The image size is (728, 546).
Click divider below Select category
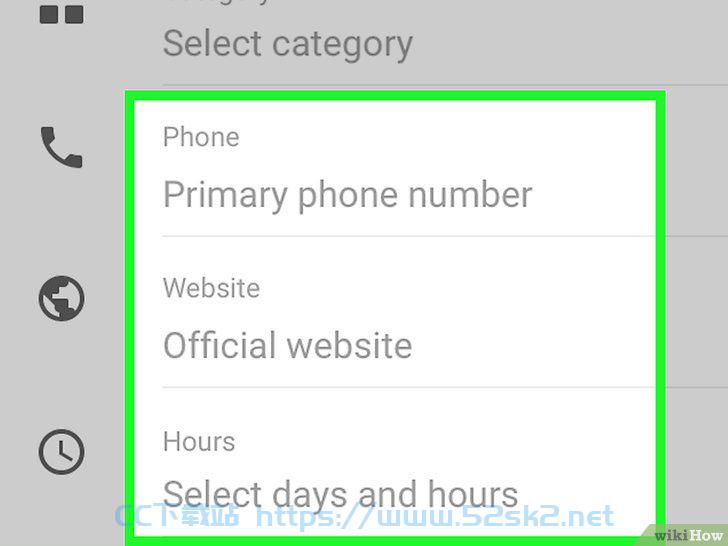(445, 85)
